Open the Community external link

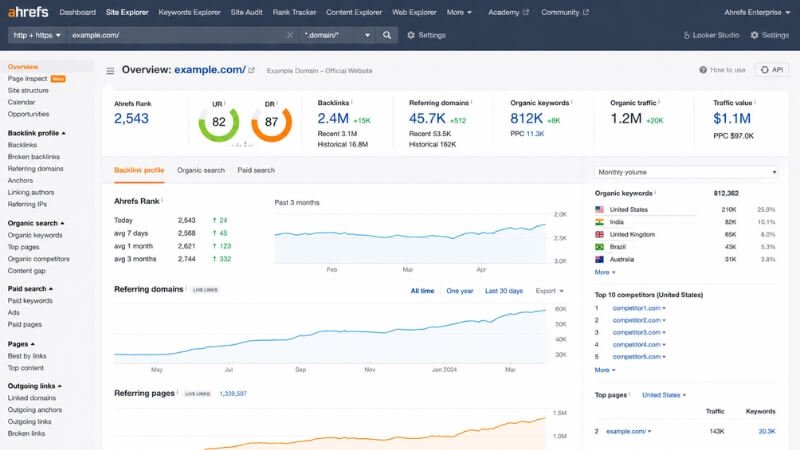pos(565,12)
